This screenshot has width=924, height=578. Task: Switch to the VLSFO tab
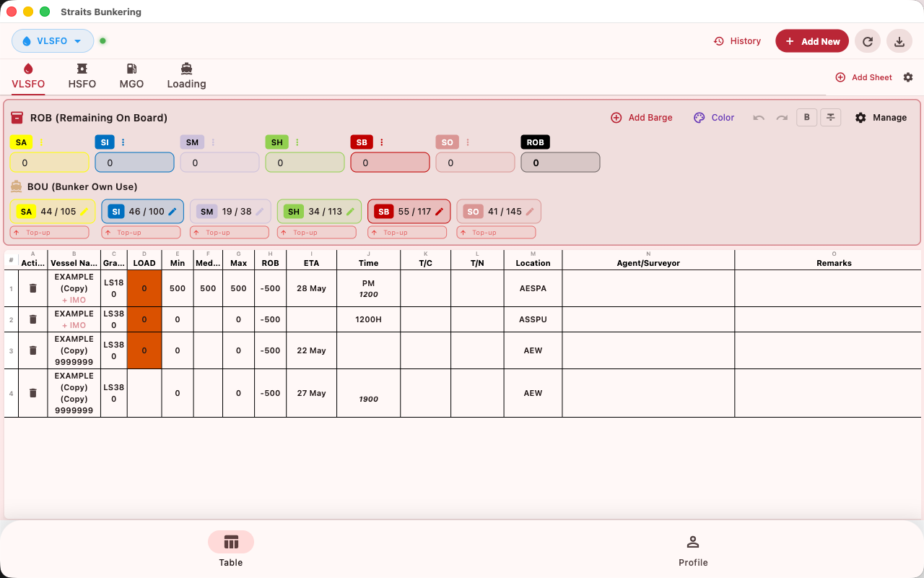tap(28, 77)
